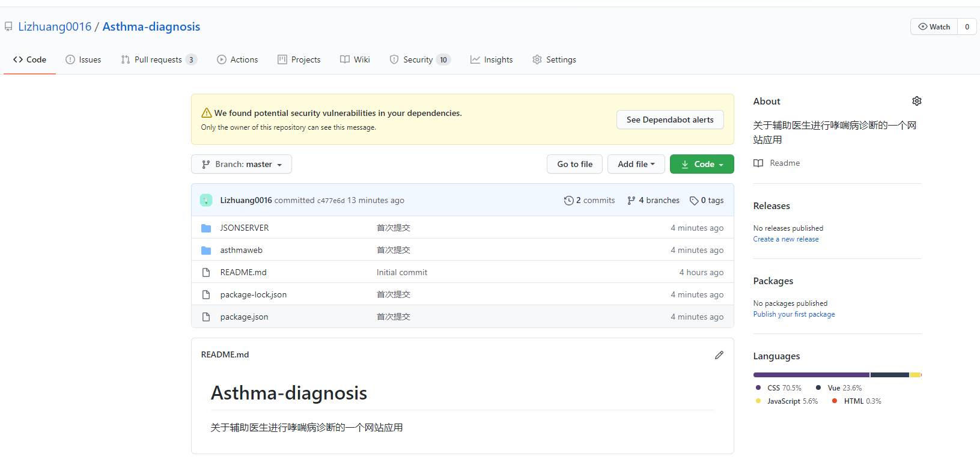980x474 pixels.
Task: Click the Security shield icon
Action: (x=394, y=59)
